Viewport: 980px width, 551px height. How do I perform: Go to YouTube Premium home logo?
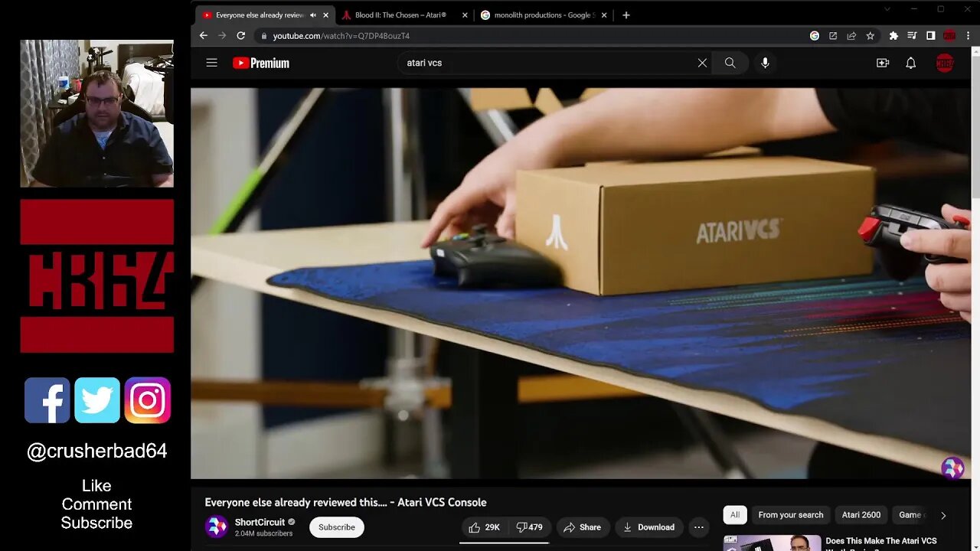pyautogui.click(x=261, y=63)
